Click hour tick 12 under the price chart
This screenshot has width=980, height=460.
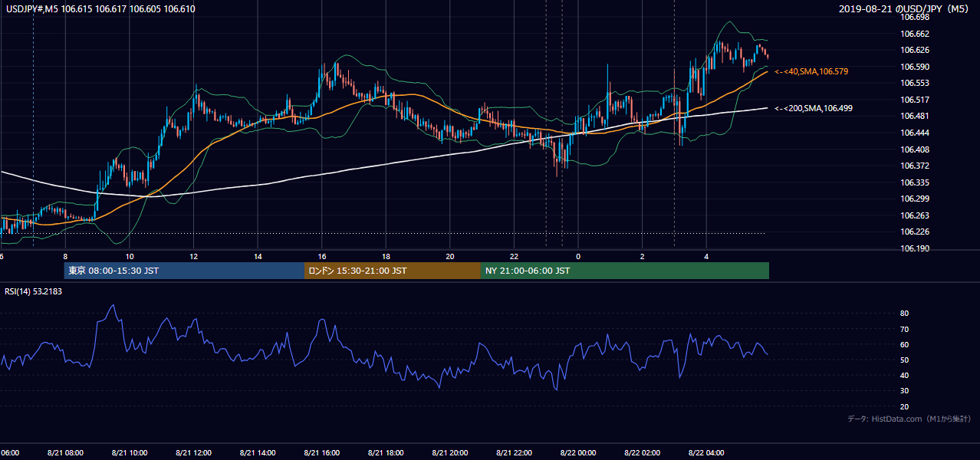click(x=194, y=257)
